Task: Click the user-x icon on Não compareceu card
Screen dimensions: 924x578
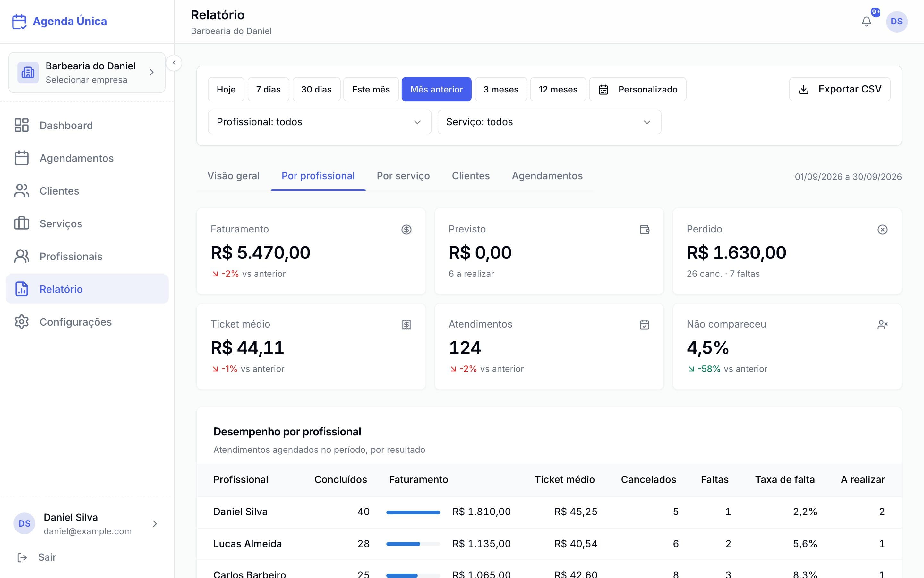Action: (882, 325)
